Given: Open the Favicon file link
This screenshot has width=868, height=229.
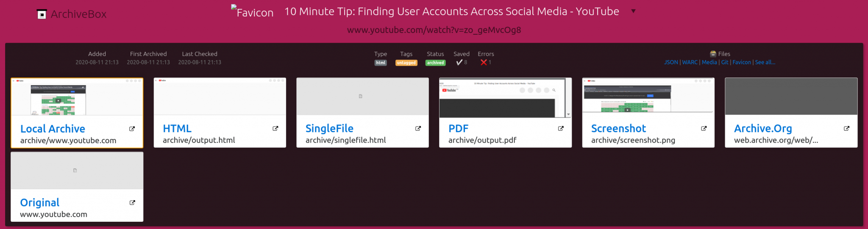Looking at the screenshot, I should tap(742, 62).
